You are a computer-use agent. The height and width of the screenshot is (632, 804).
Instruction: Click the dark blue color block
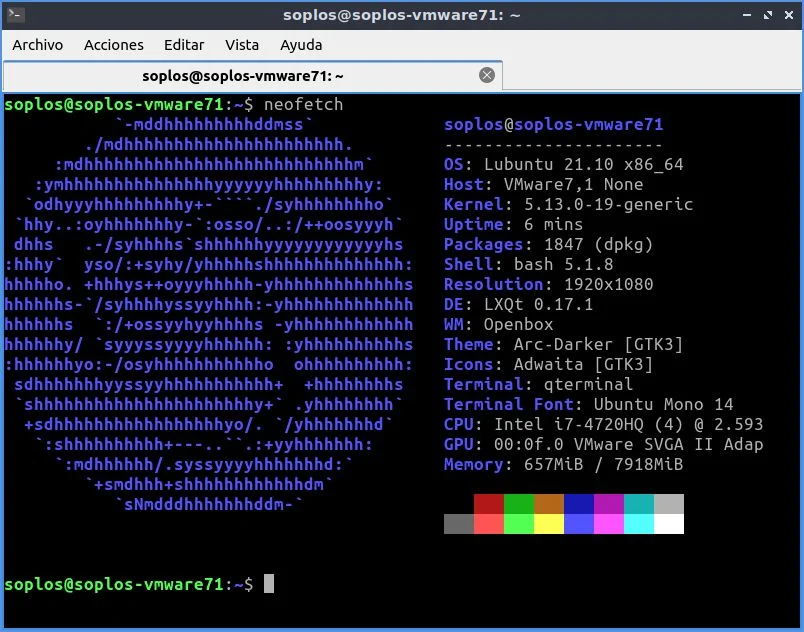tap(579, 504)
